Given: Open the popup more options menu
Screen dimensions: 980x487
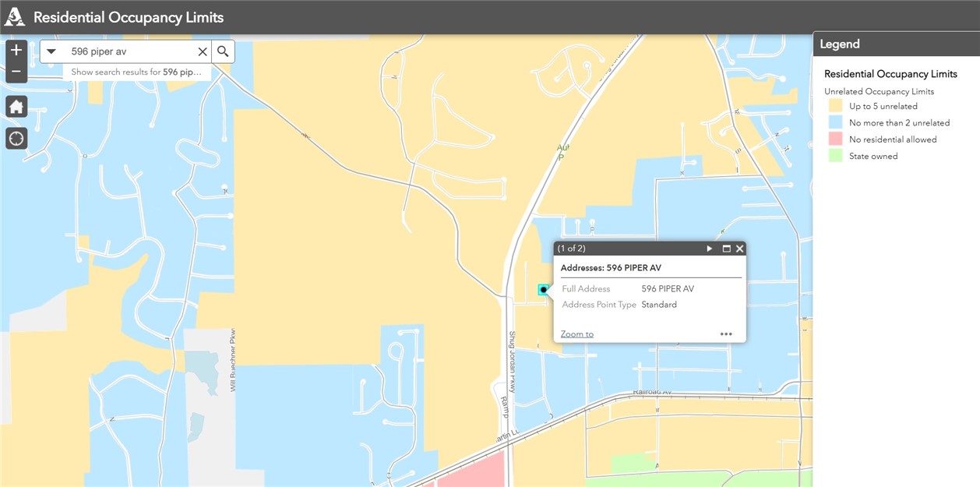Looking at the screenshot, I should [726, 334].
